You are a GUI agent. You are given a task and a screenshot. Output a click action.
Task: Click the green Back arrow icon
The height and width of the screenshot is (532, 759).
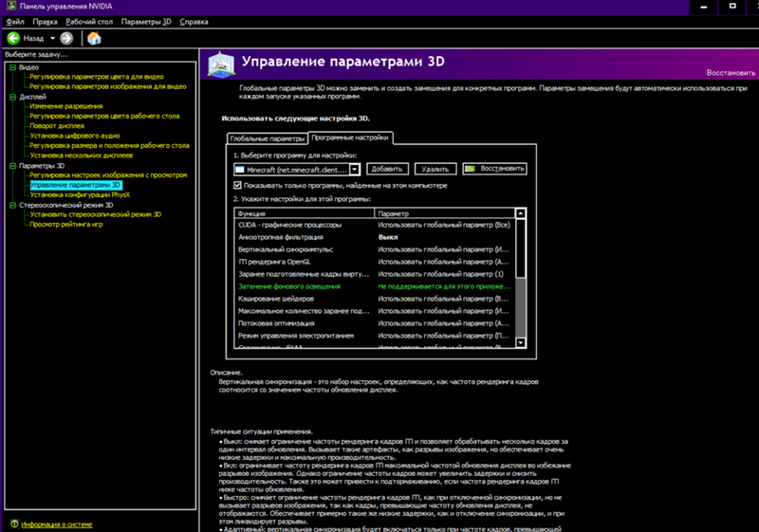click(x=13, y=39)
